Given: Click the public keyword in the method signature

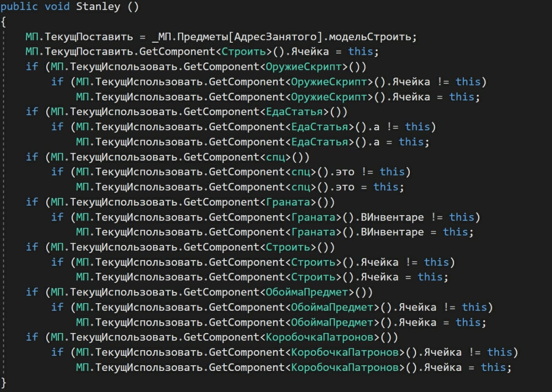Looking at the screenshot, I should (x=19, y=7).
